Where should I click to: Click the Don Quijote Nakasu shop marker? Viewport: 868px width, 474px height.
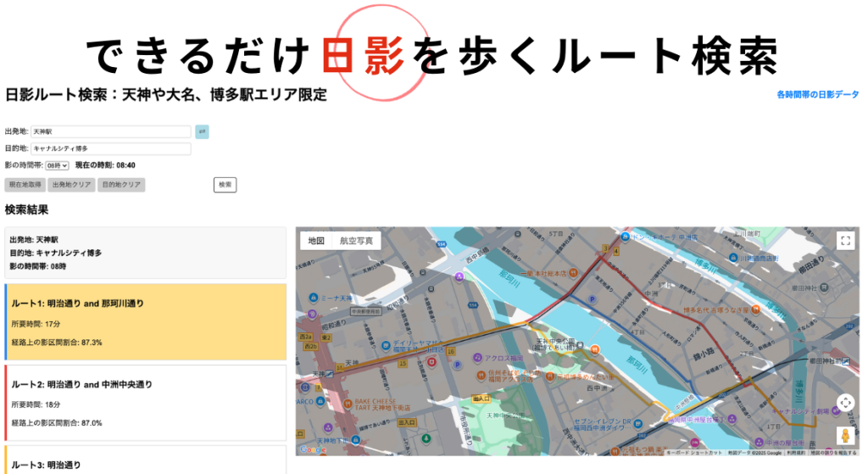(x=626, y=237)
